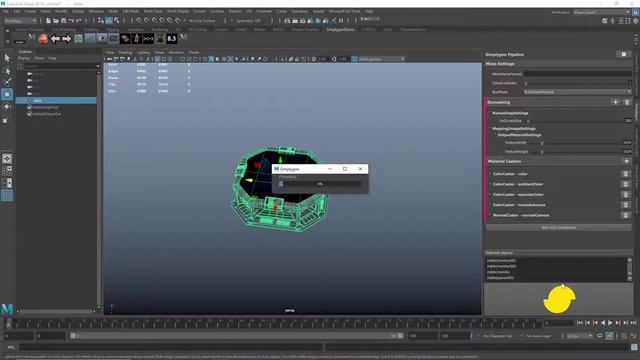Image resolution: width=640 pixels, height=360 pixels.
Task: Select the table node in Outliner
Action: point(56,100)
